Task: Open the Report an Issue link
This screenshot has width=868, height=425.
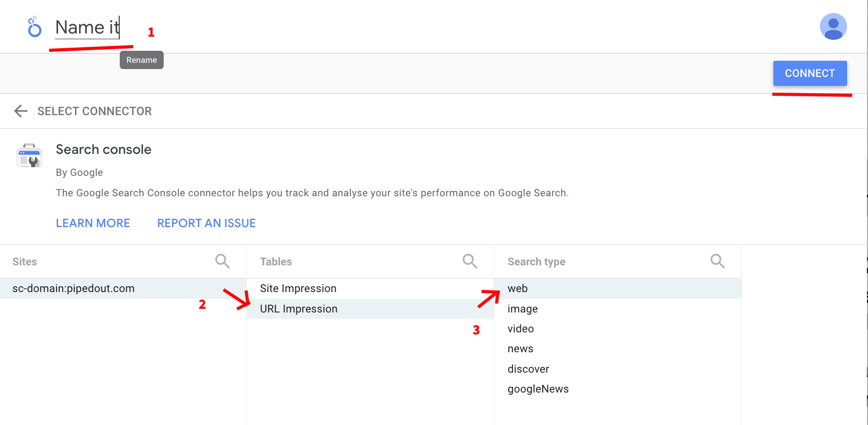Action: point(207,223)
